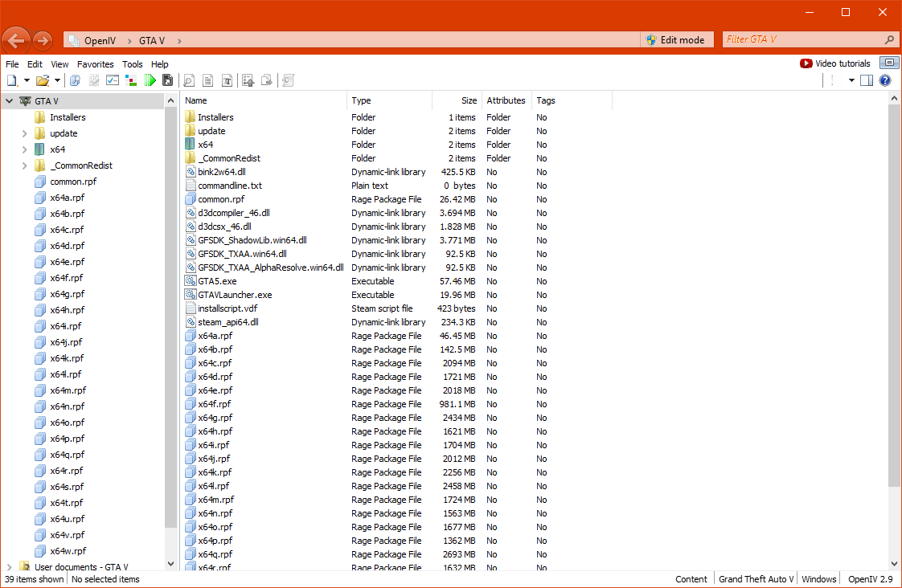
Task: Expand User documents - GTA V node
Action: (x=9, y=567)
